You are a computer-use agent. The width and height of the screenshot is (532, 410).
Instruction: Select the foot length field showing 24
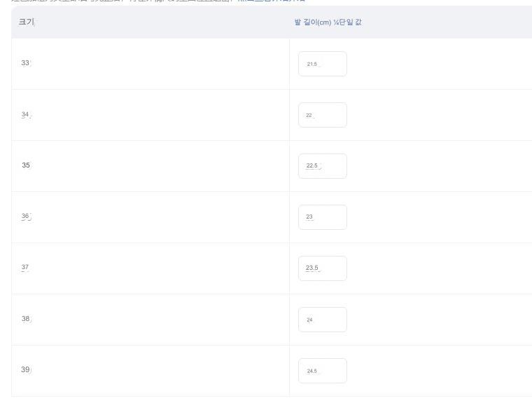(x=323, y=320)
